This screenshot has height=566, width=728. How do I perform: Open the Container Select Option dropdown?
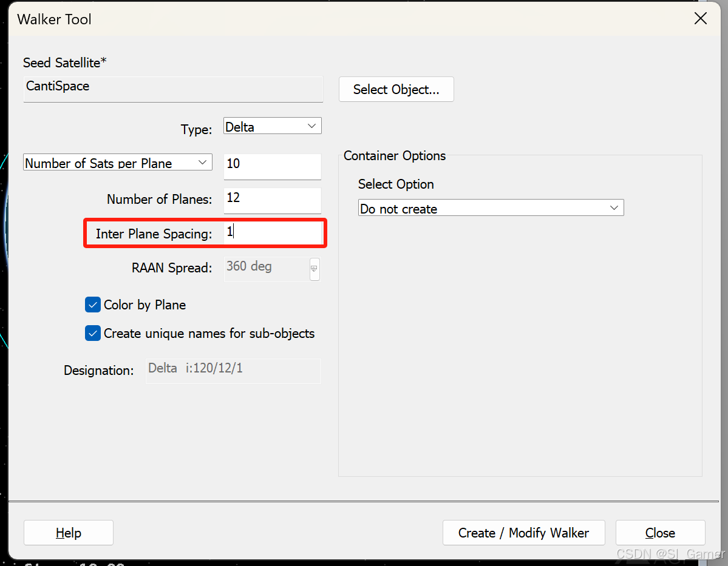coord(491,208)
